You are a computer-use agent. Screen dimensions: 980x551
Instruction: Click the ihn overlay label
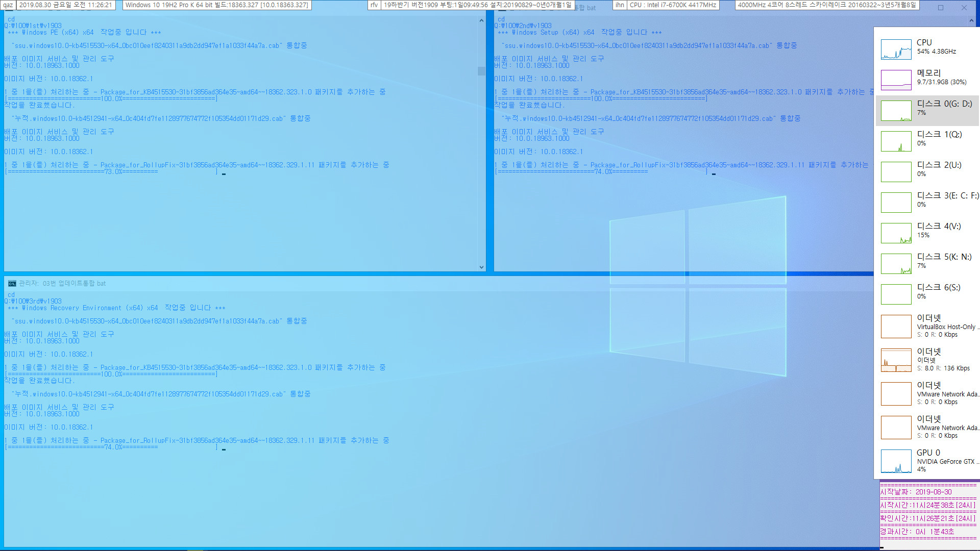620,5
